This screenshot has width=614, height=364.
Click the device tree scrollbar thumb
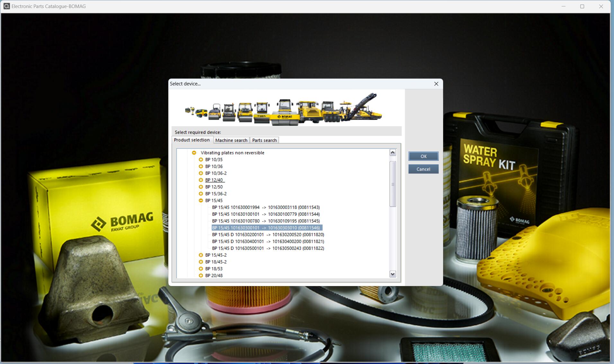(393, 184)
